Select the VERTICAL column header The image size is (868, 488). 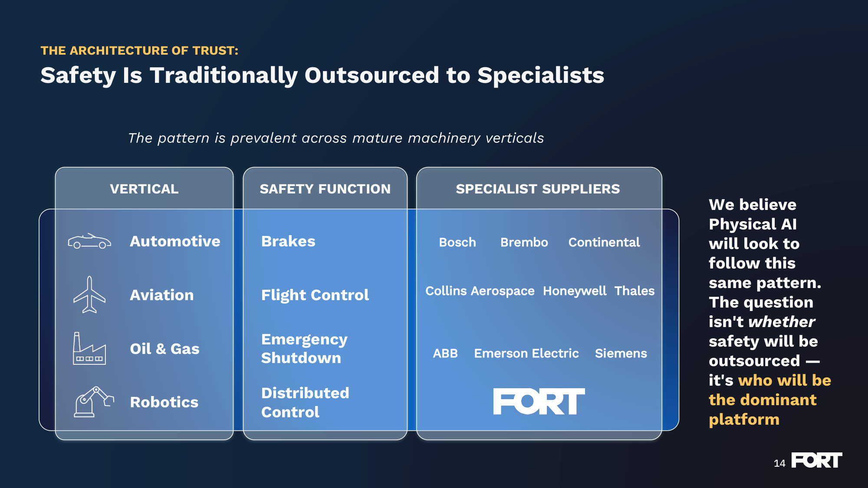pyautogui.click(x=144, y=189)
